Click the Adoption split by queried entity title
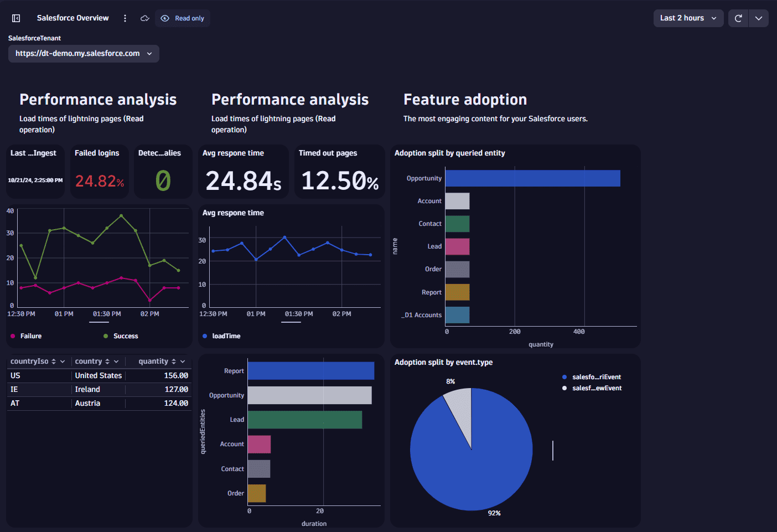777x532 pixels. pyautogui.click(x=450, y=153)
